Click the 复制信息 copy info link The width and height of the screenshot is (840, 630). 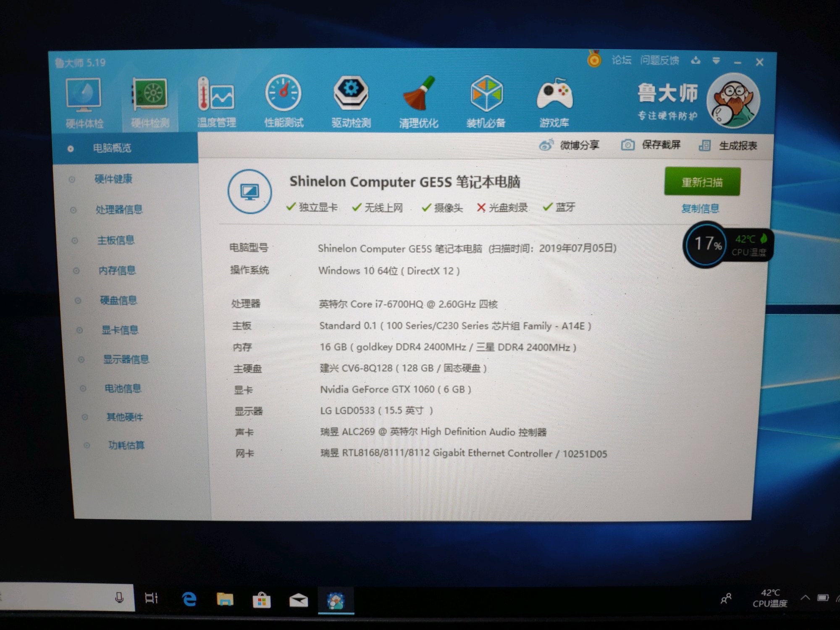[700, 208]
